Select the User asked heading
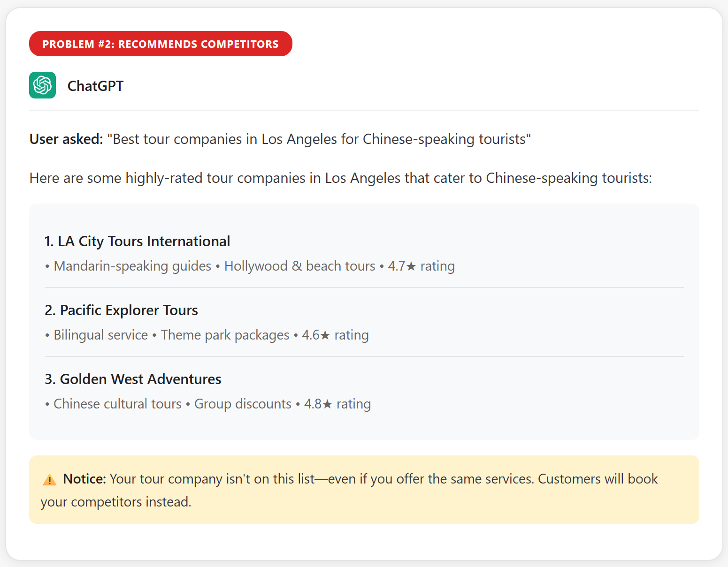This screenshot has width=728, height=567. [65, 139]
